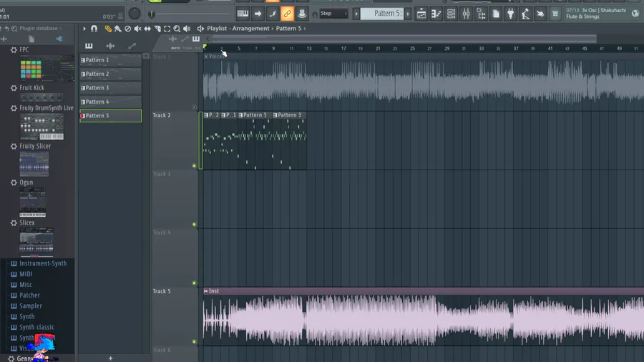
Task: Open the Browser tree icon
Action: [x=481, y=14]
